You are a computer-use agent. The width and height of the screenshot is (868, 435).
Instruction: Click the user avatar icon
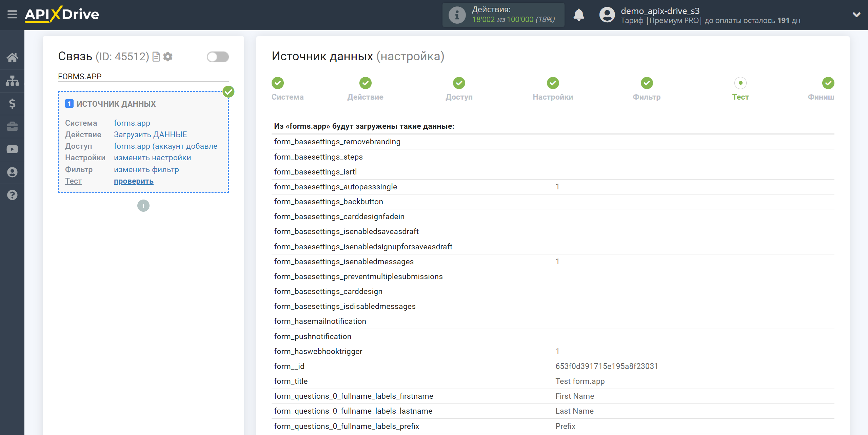click(607, 15)
